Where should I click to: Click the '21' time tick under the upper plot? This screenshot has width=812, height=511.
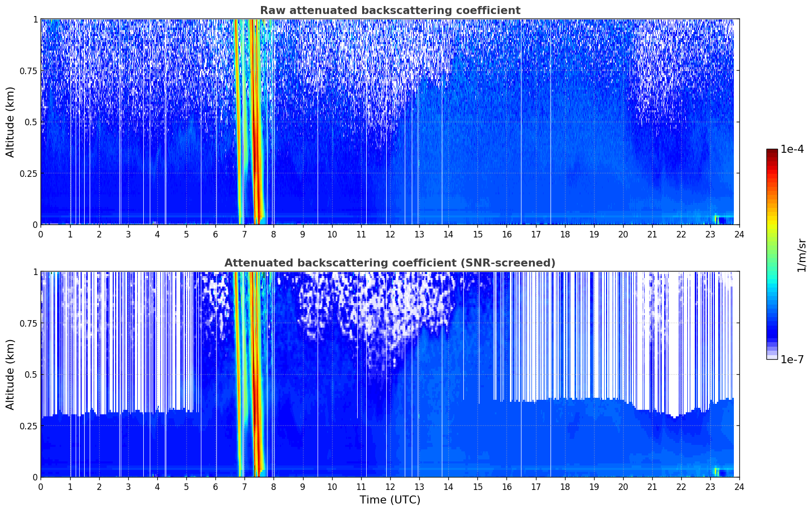point(652,234)
